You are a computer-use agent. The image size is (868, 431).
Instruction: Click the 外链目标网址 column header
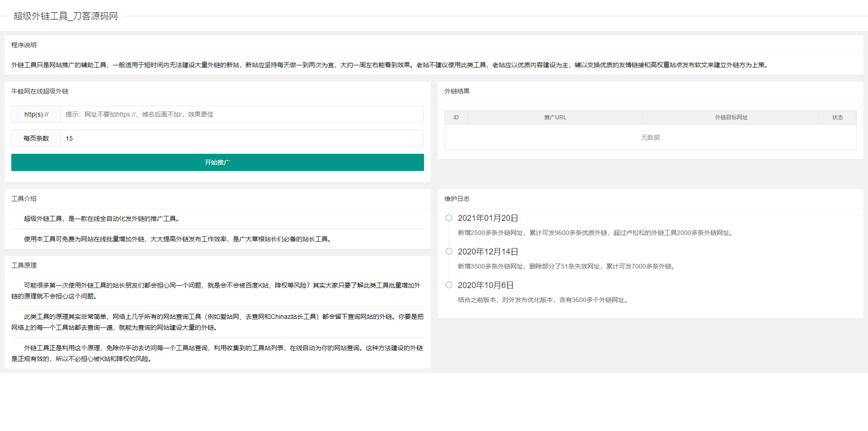coord(731,117)
